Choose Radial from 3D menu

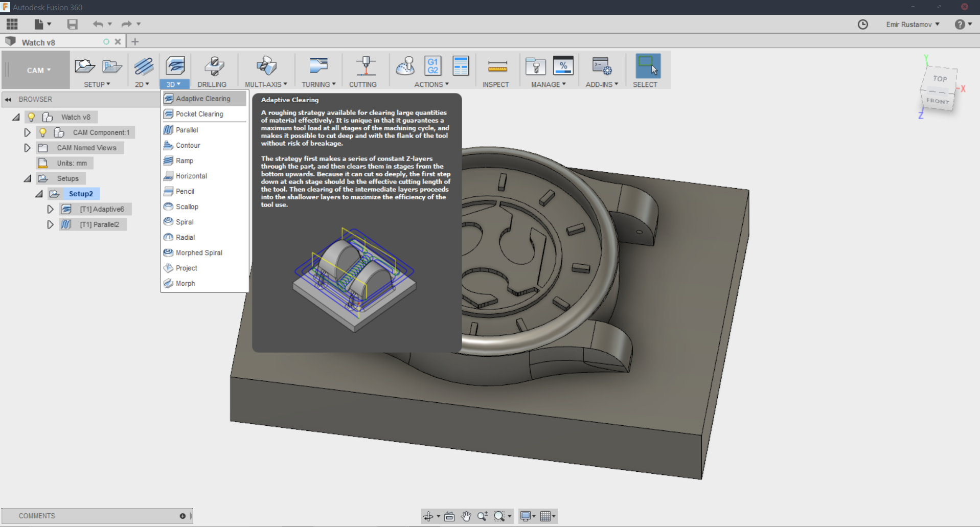tap(204, 237)
